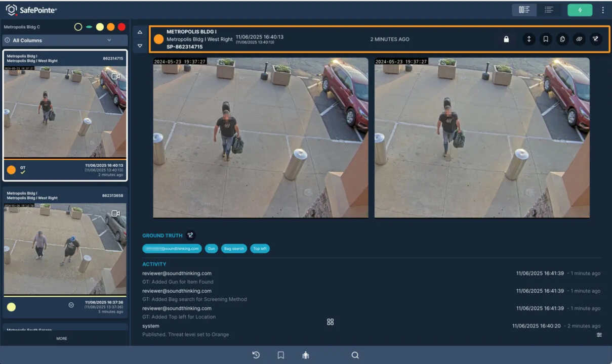Select the person detection icon in bottom navigation
This screenshot has width=612, height=364.
pos(305,355)
